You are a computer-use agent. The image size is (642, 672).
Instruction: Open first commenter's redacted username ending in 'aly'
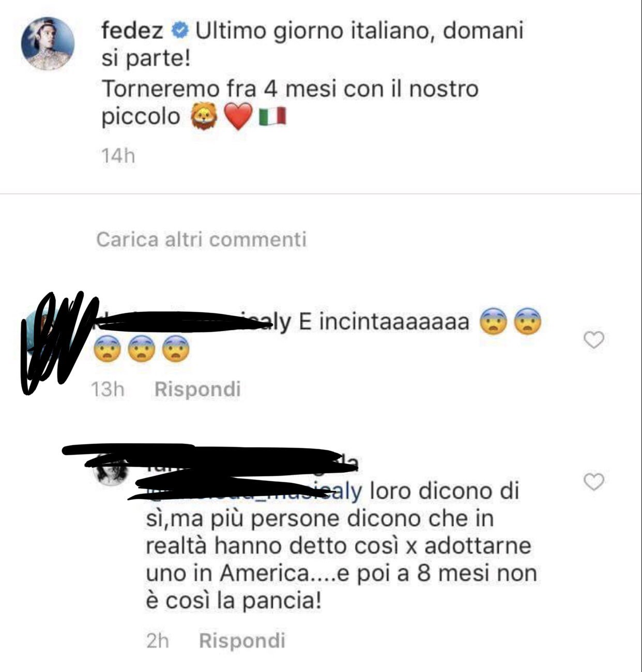pos(194,322)
